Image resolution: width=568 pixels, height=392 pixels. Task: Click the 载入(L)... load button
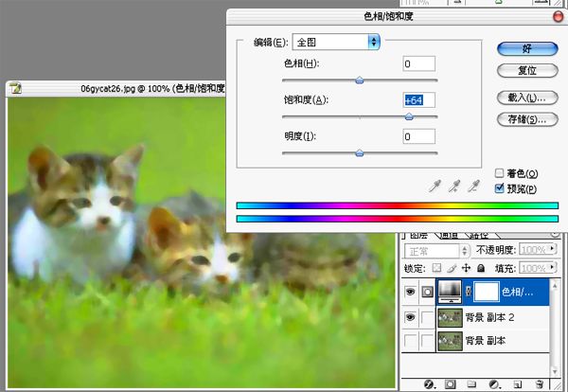click(x=525, y=97)
